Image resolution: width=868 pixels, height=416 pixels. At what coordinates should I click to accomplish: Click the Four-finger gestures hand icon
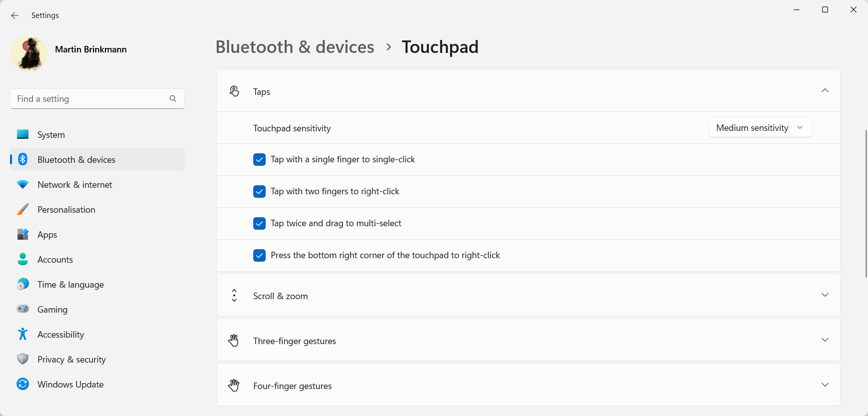(x=234, y=386)
